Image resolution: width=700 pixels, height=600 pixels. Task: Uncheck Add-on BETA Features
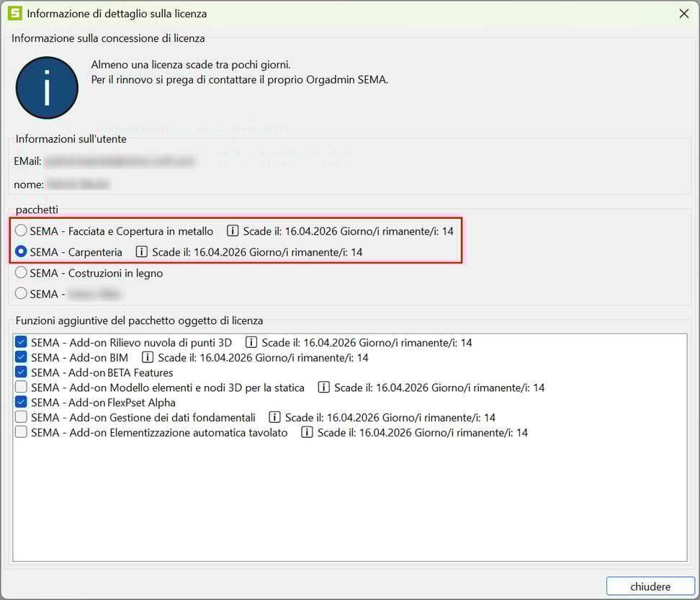click(x=22, y=372)
